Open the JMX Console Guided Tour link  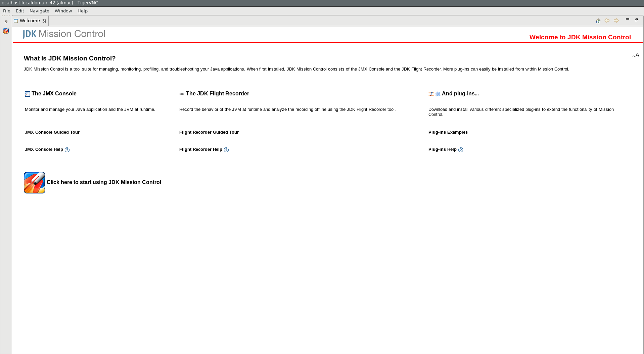[x=52, y=132]
